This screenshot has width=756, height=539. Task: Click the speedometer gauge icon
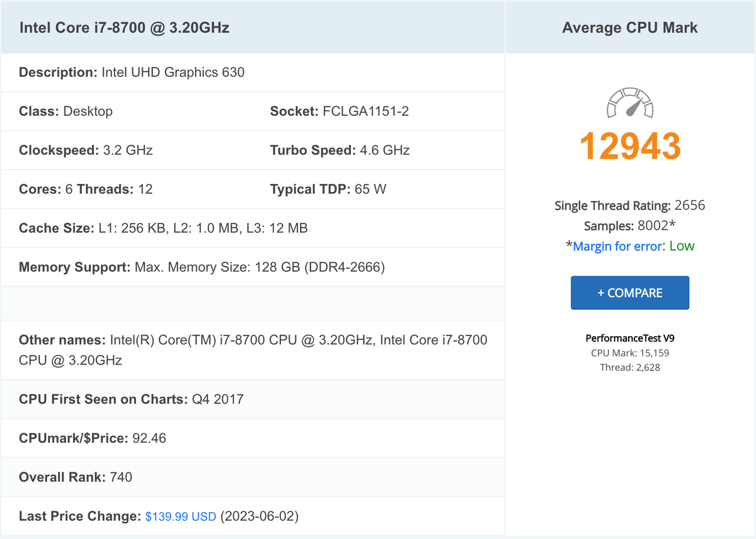629,103
